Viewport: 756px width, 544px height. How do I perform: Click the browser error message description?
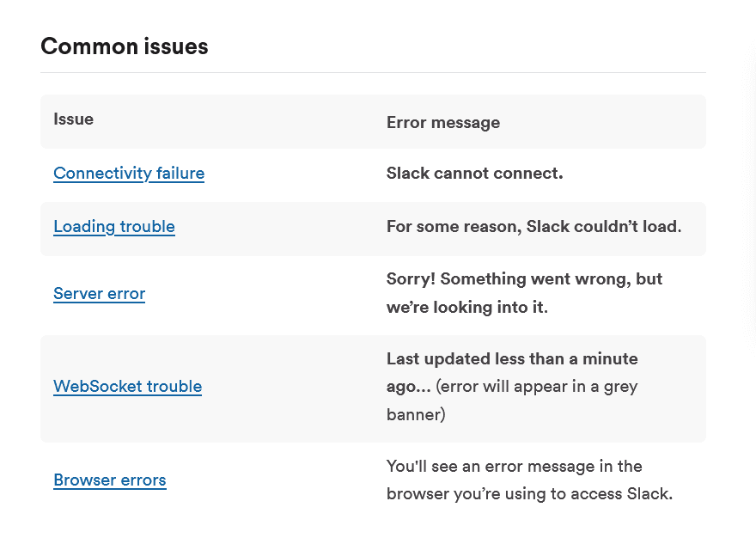(x=529, y=480)
